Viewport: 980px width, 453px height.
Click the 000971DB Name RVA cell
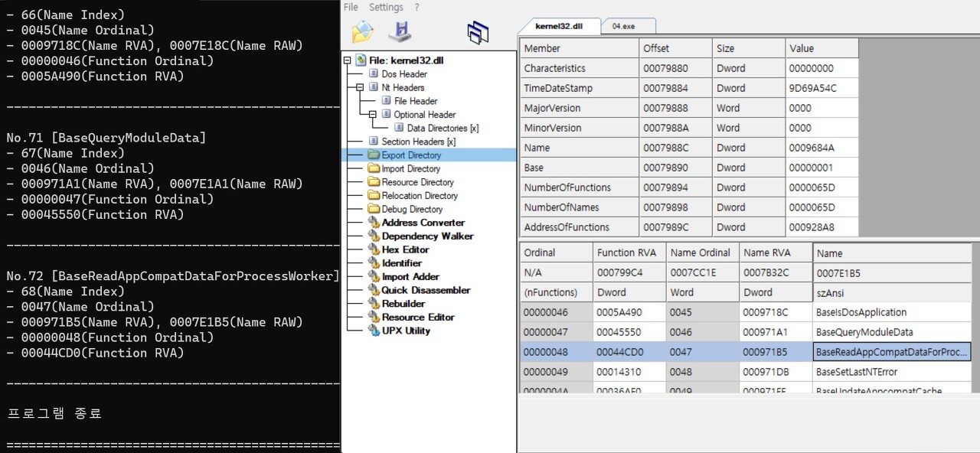776,372
